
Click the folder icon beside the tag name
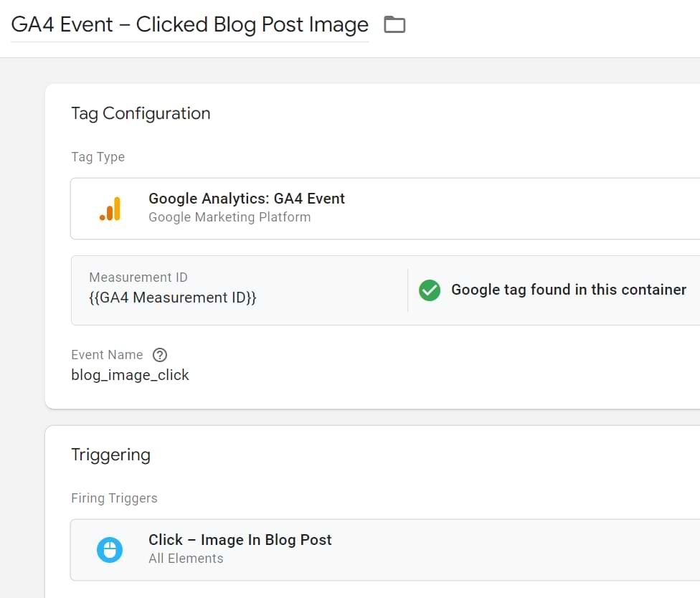coord(394,25)
